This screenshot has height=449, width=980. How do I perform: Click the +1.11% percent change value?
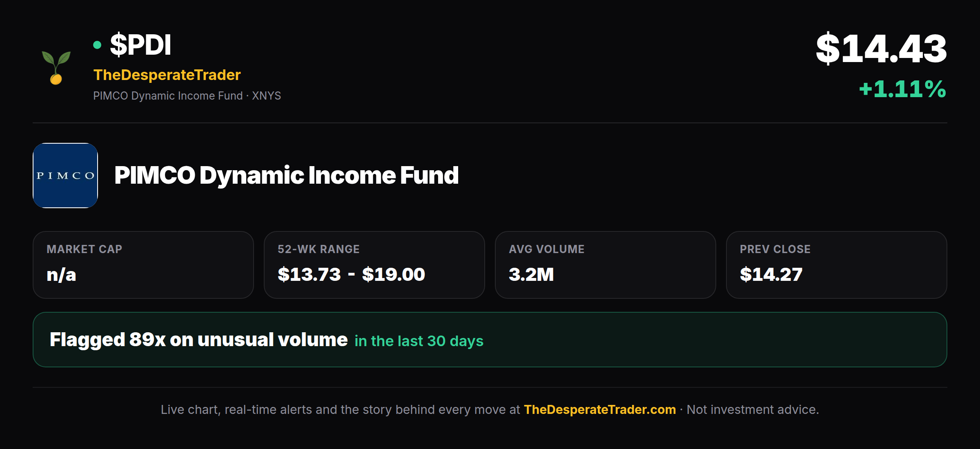point(902,89)
